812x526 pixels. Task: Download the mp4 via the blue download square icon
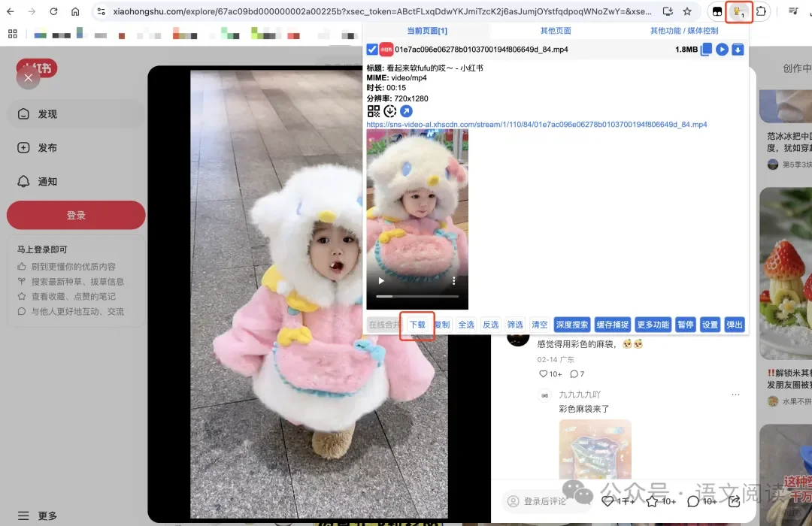pos(736,49)
